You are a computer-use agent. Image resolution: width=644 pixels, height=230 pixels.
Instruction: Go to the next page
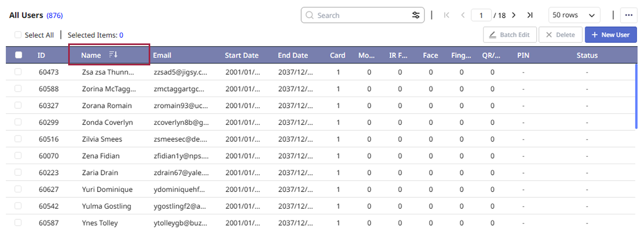click(514, 15)
